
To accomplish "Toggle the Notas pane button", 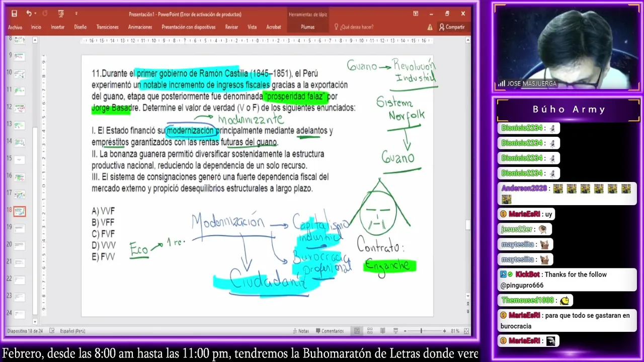I will [300, 331].
